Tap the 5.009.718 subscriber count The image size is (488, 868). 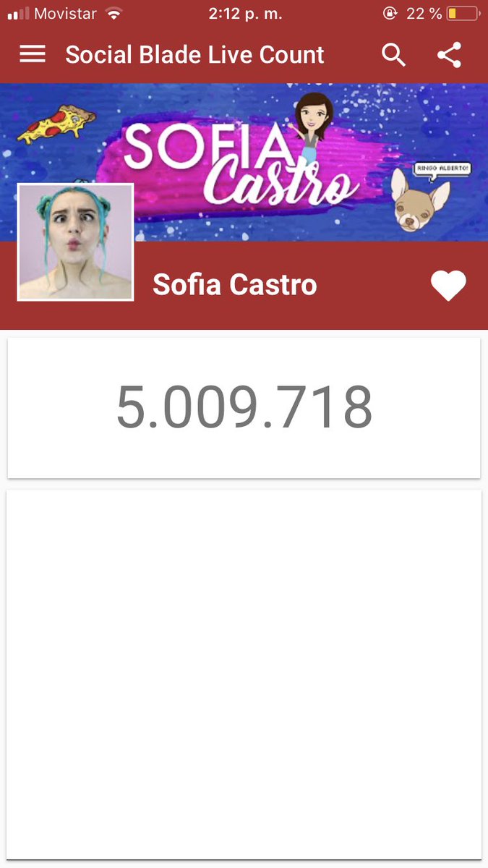click(x=244, y=407)
